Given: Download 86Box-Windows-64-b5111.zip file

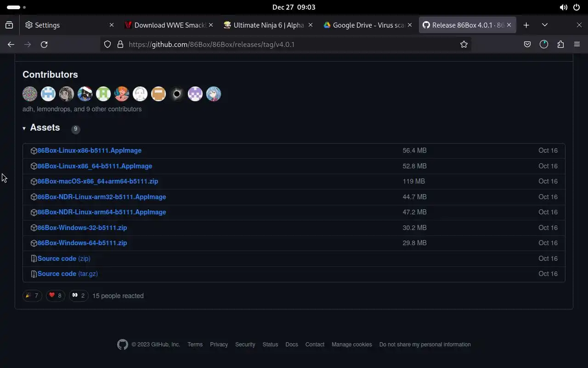Looking at the screenshot, I should coord(82,243).
